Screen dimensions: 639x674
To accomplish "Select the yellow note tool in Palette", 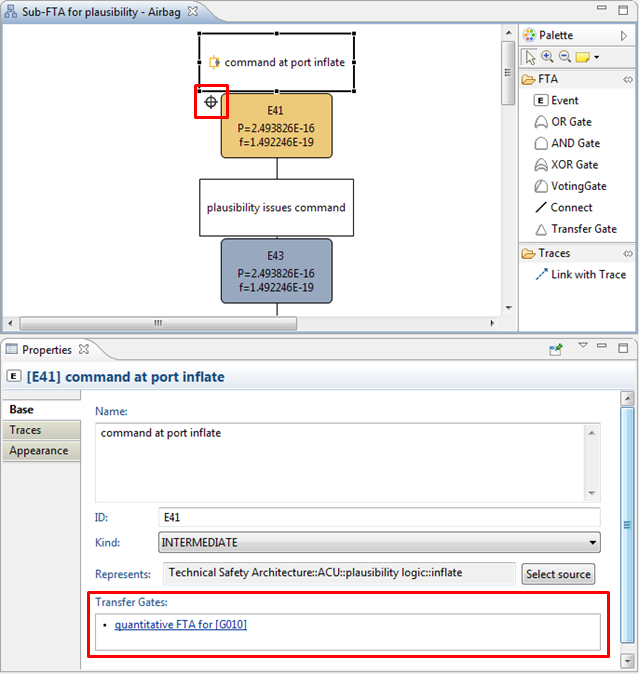I will click(x=582, y=57).
